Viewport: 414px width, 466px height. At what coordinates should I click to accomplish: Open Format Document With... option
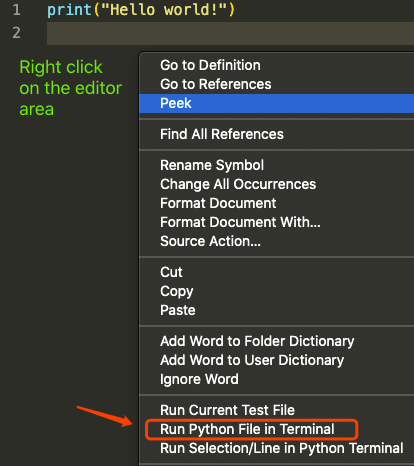tap(277, 222)
